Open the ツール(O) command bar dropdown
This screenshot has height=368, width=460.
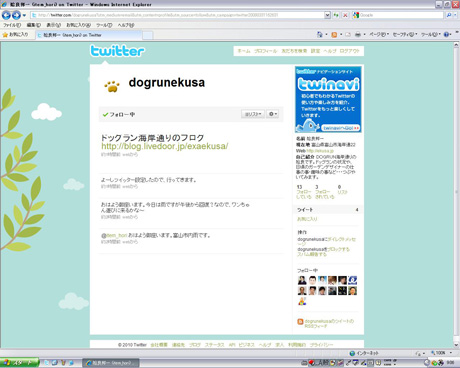[431, 34]
